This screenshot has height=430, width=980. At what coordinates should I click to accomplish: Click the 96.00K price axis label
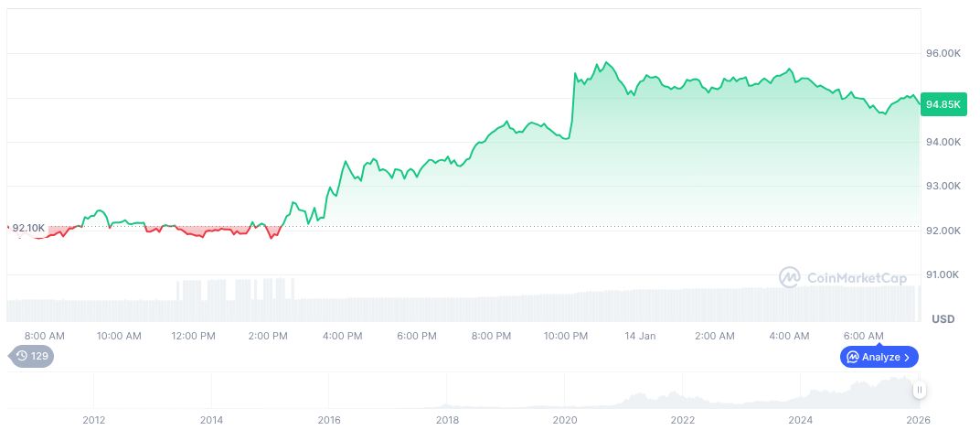pos(943,54)
